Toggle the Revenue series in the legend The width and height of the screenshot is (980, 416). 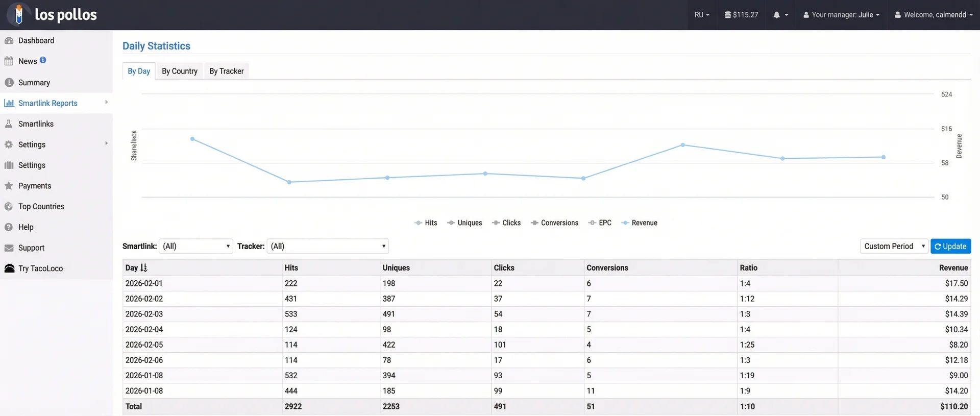coord(639,223)
